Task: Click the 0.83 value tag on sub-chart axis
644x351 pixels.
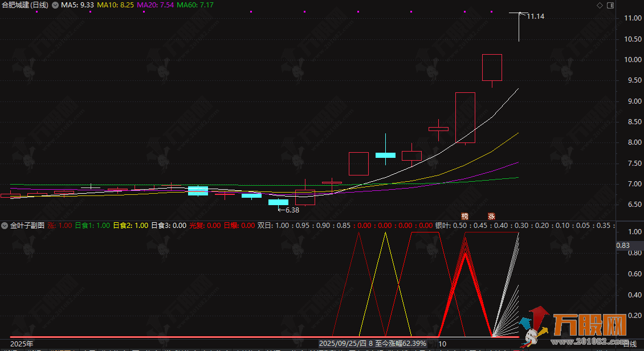Action: tap(623, 246)
